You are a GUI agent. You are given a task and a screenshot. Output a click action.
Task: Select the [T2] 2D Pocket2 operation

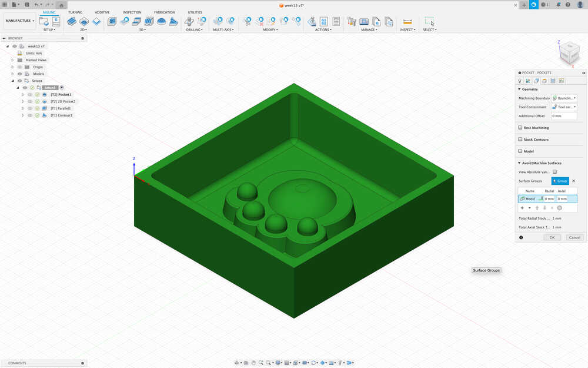tap(63, 101)
